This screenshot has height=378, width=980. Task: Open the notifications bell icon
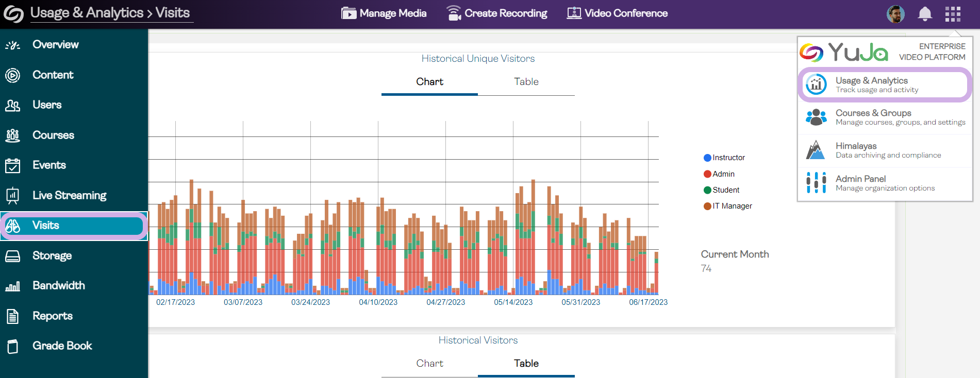point(925,14)
